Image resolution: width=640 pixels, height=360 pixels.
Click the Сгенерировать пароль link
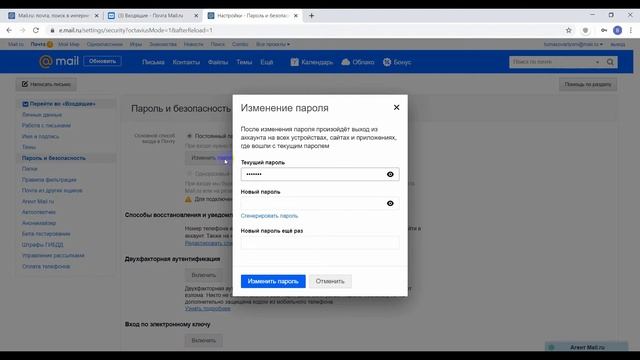[269, 216]
